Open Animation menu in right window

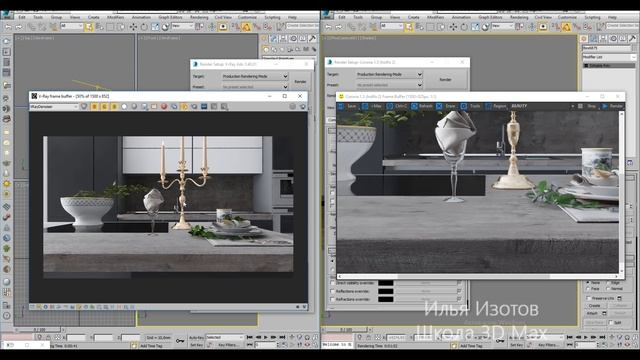tap(461, 18)
